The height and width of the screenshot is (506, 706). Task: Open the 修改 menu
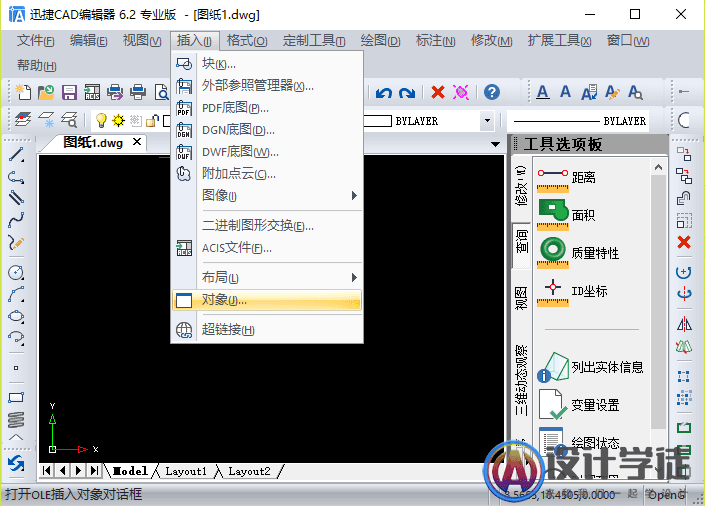(x=492, y=41)
